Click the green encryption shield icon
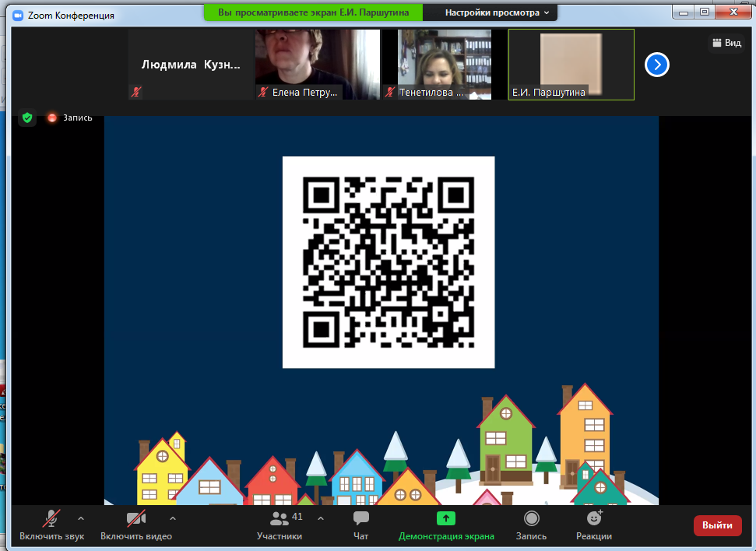 pyautogui.click(x=27, y=118)
